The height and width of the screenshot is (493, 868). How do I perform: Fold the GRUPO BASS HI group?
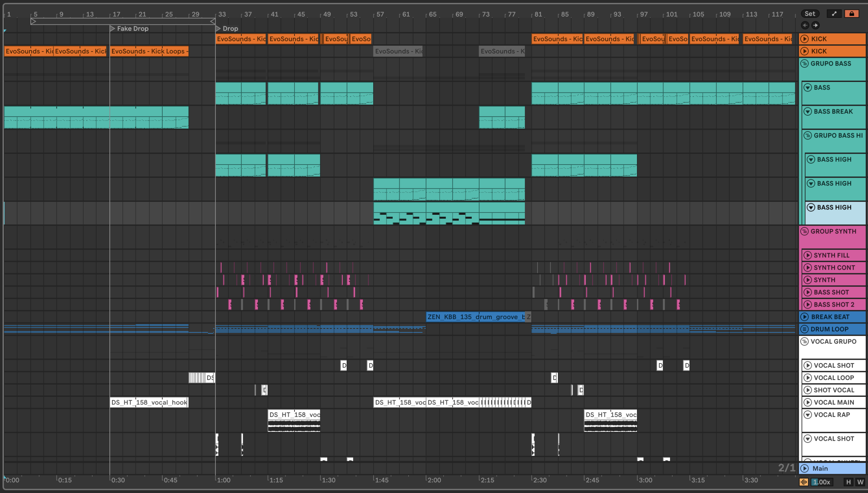[x=808, y=135]
